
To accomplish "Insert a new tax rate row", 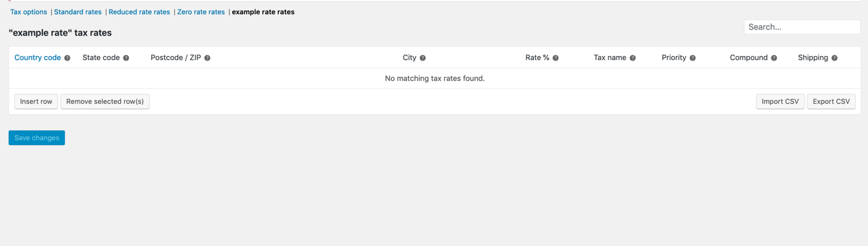I will (x=36, y=102).
